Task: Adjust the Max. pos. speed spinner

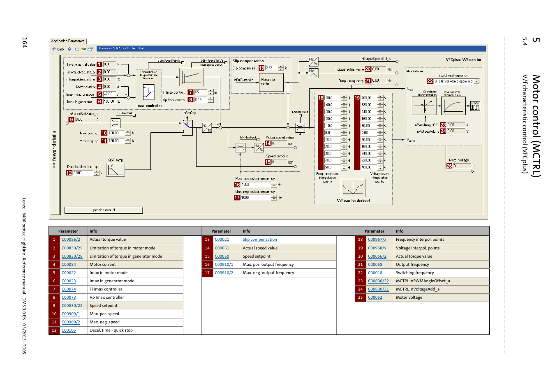Action: click(x=128, y=133)
